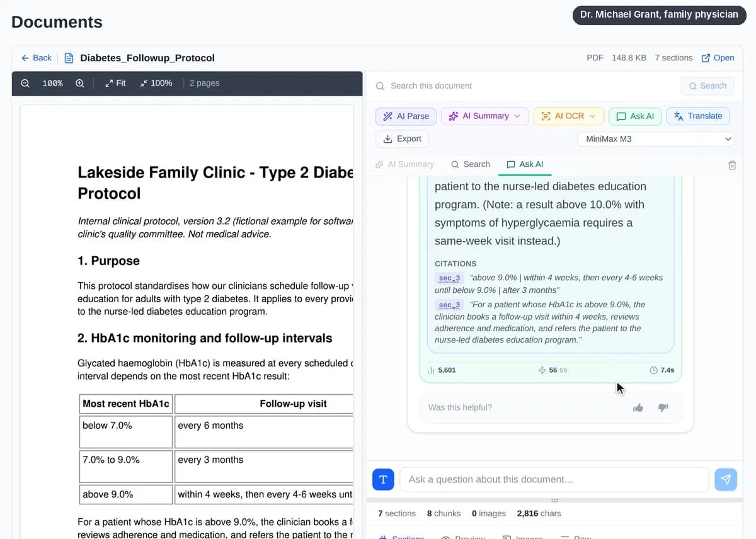
Task: Open the Images bottom tab
Action: [522, 537]
